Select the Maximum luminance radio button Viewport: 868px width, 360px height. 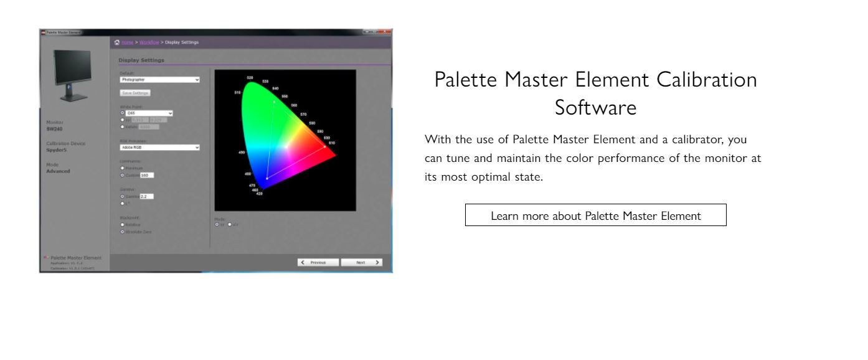(x=123, y=168)
